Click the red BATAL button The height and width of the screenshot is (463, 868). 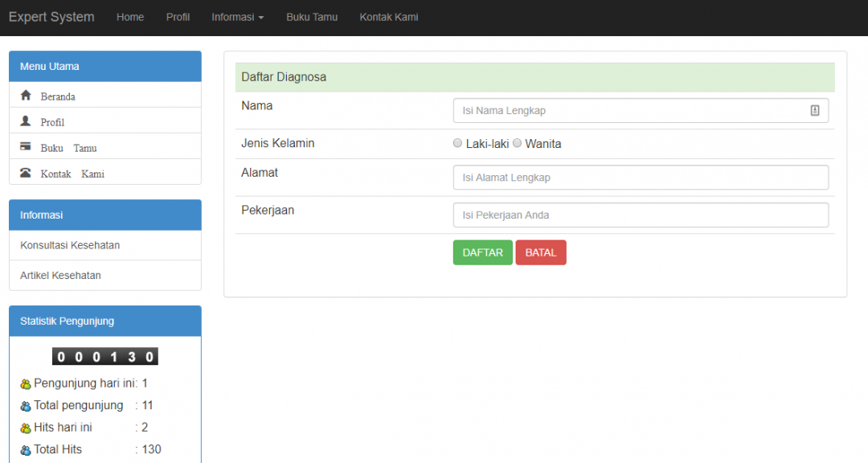[x=541, y=252]
